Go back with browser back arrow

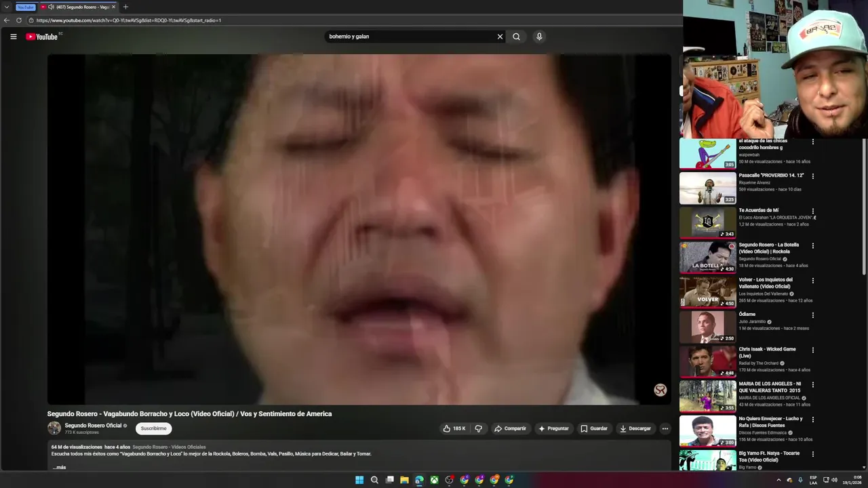(7, 20)
